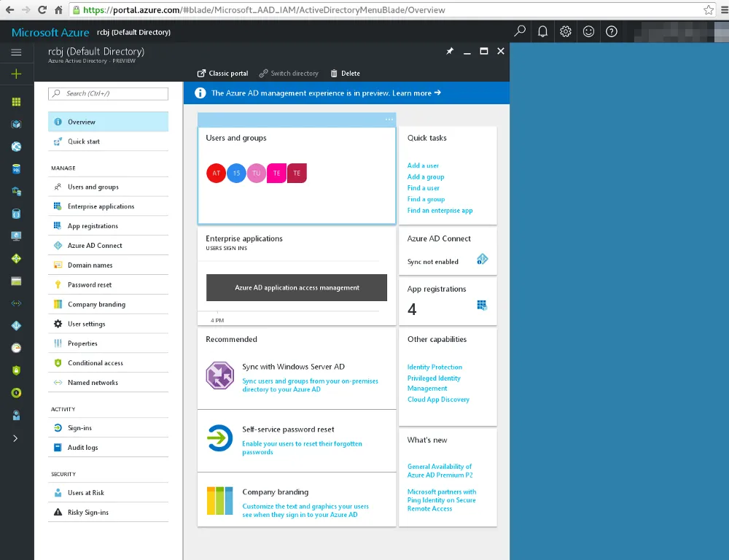This screenshot has width=729, height=560.
Task: Click Cloud App Discovery link
Action: (x=438, y=400)
